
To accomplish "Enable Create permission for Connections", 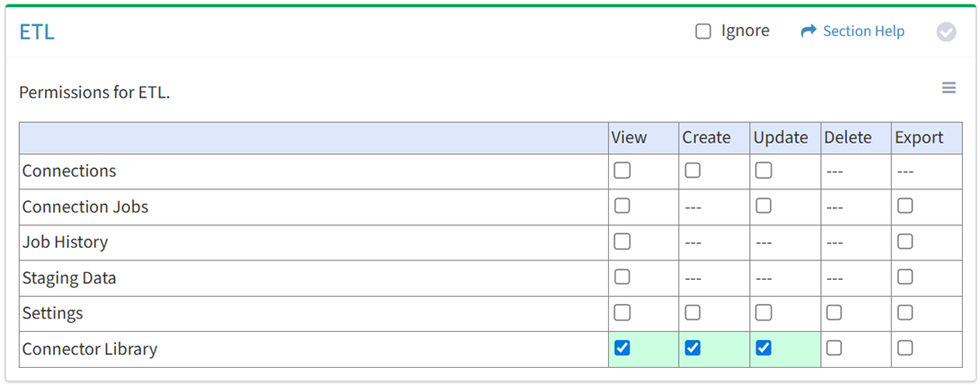I will click(x=693, y=171).
